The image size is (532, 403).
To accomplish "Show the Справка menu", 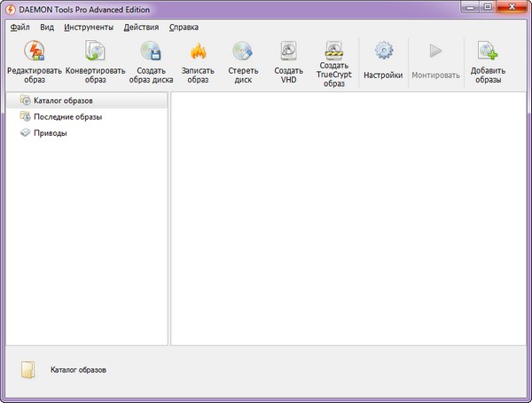I will (x=184, y=28).
